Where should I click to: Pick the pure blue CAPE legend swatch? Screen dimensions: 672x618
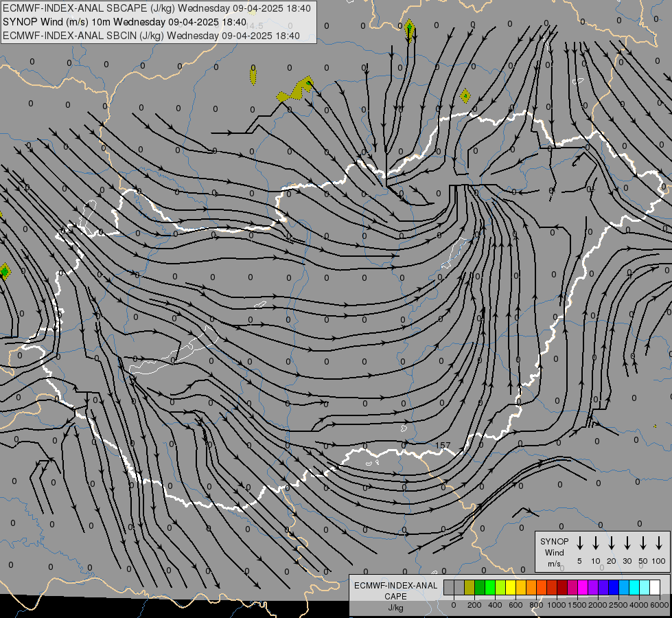point(613,587)
